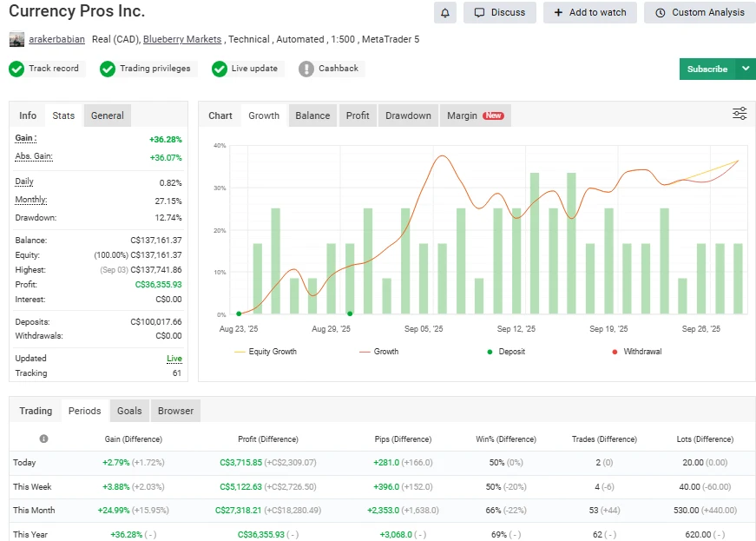Open the Custom Analysis options
The height and width of the screenshot is (541, 756).
click(x=700, y=12)
